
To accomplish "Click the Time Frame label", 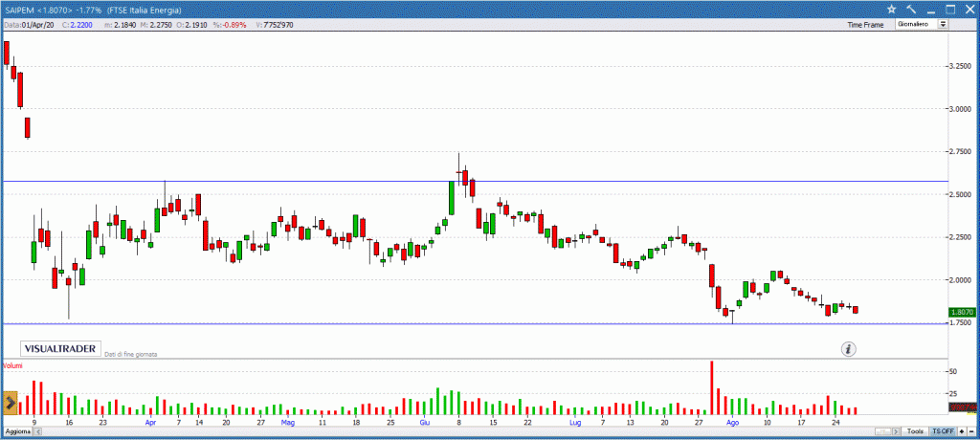I will (x=865, y=25).
